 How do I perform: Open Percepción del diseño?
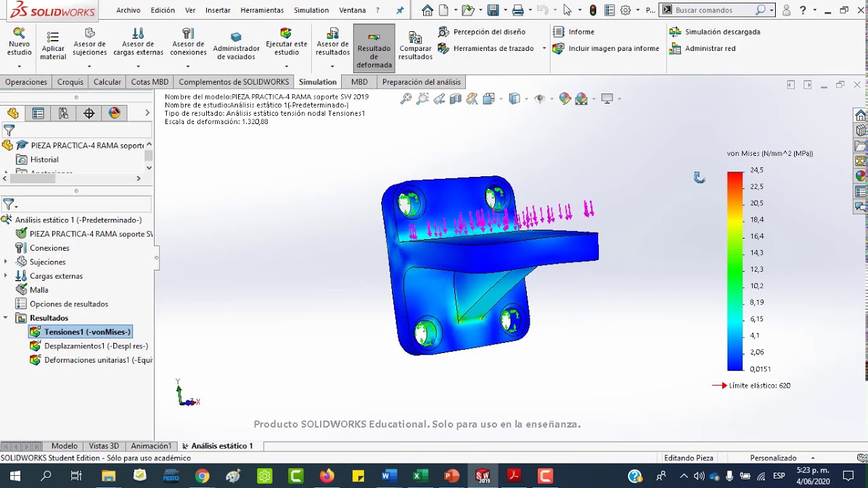click(481, 32)
